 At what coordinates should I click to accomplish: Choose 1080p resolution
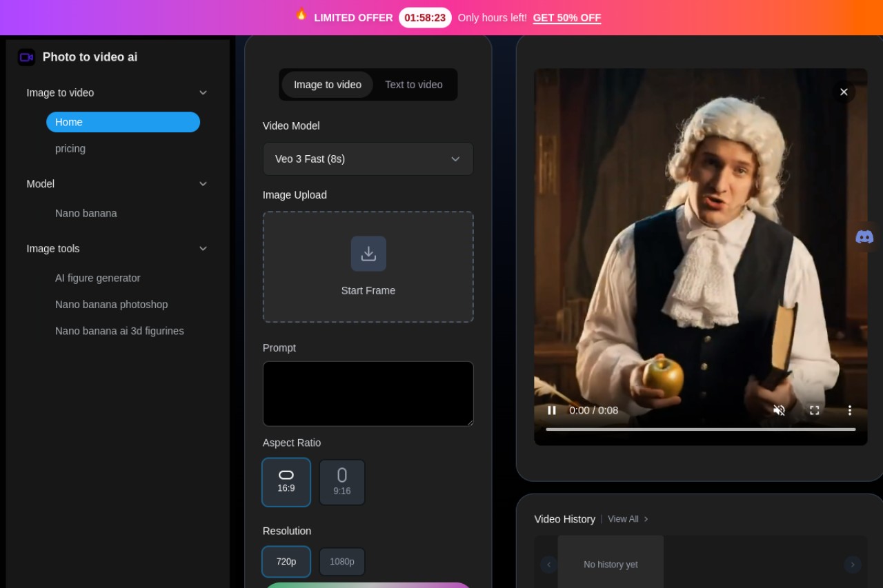342,562
